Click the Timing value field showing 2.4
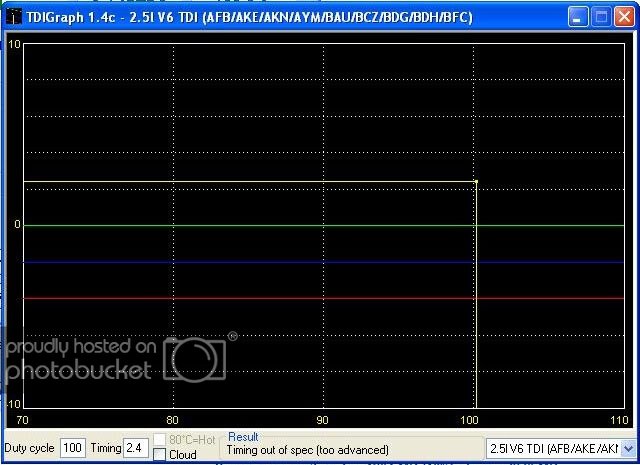Image resolution: width=640 pixels, height=465 pixels. pyautogui.click(x=135, y=448)
